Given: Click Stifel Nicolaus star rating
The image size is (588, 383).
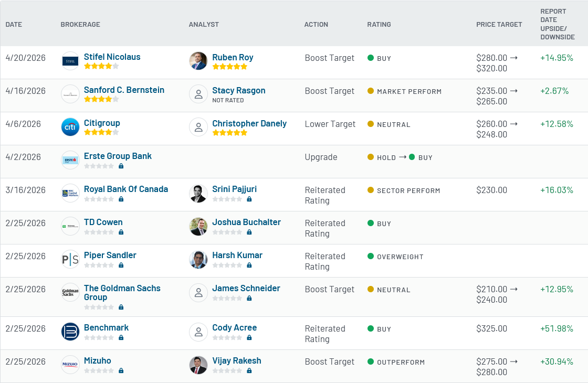Looking at the screenshot, I should click(x=101, y=66).
